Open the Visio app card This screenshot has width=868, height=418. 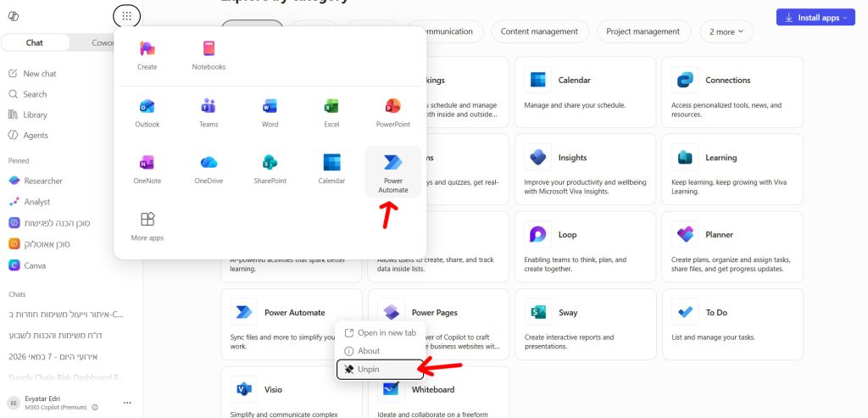292,392
